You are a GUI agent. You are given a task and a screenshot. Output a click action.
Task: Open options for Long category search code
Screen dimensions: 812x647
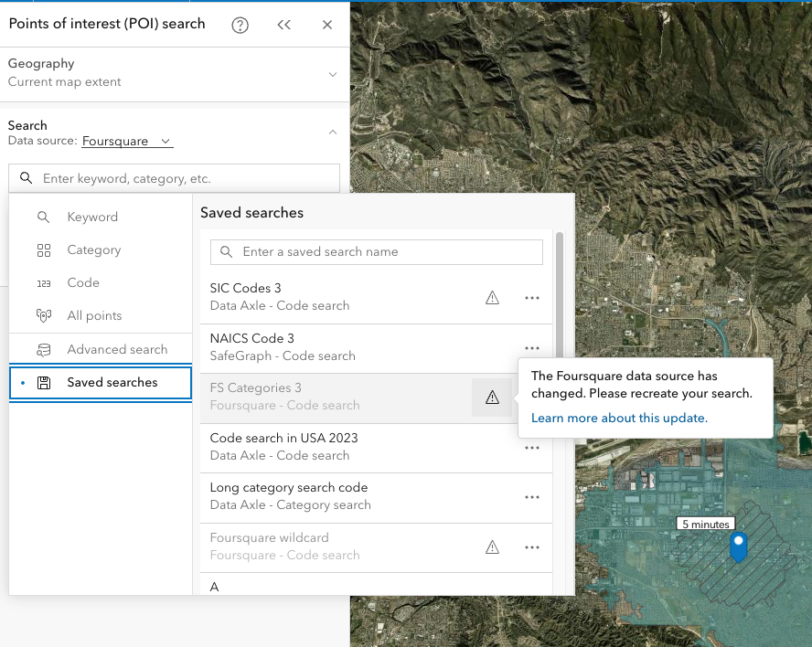coord(532,497)
